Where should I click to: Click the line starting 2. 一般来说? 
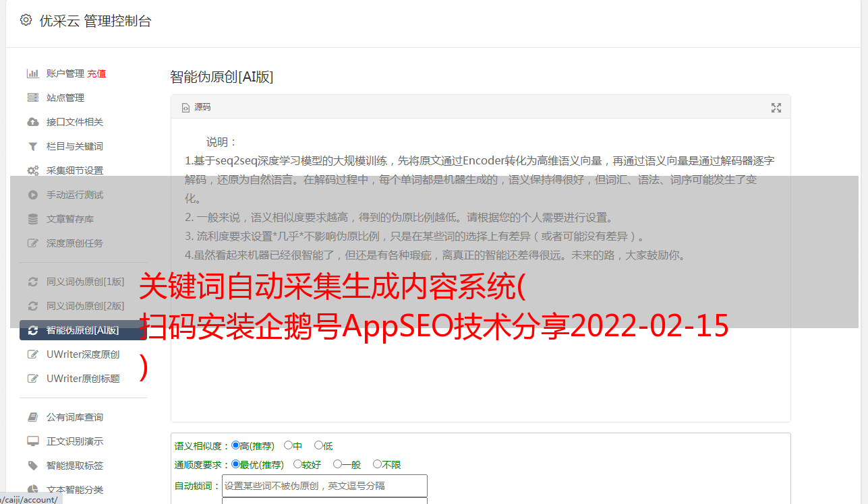pyautogui.click(x=399, y=218)
